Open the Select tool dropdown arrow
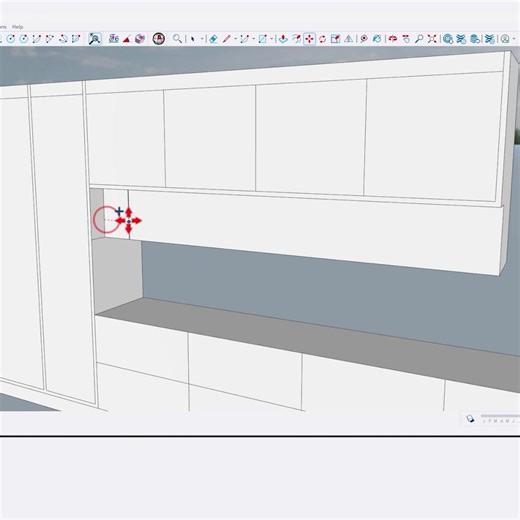 202,39
